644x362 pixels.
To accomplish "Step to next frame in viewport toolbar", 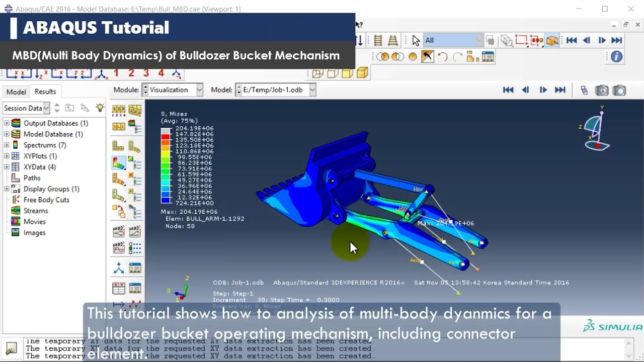I will [543, 90].
